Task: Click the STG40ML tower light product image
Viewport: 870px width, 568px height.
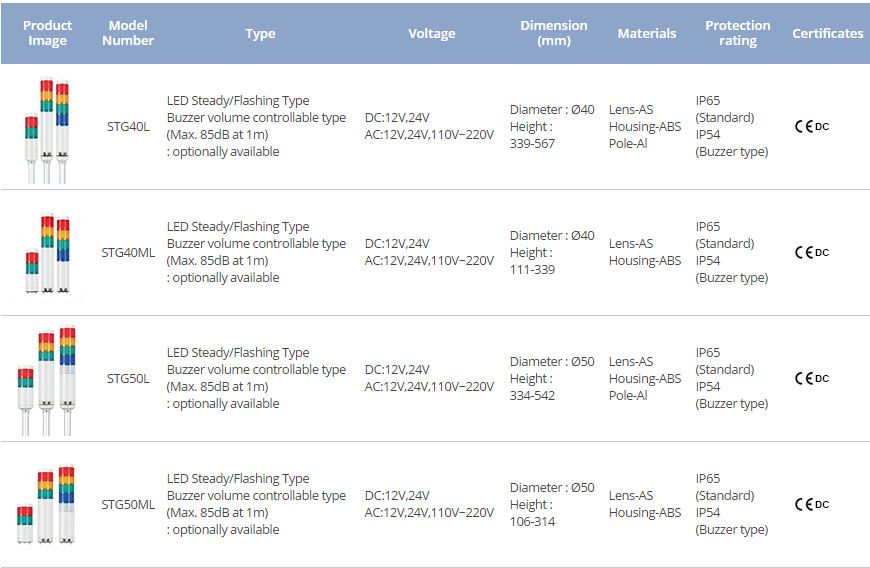Action: click(x=47, y=254)
